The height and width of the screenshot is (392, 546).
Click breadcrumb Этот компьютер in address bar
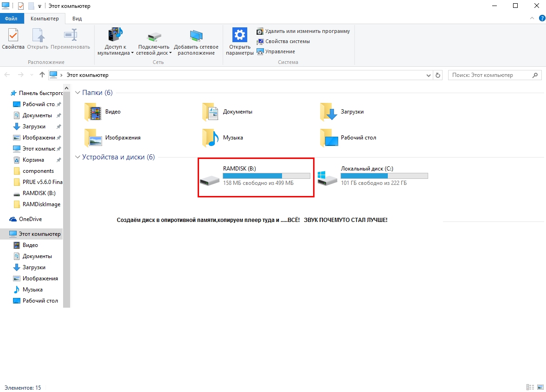(87, 75)
